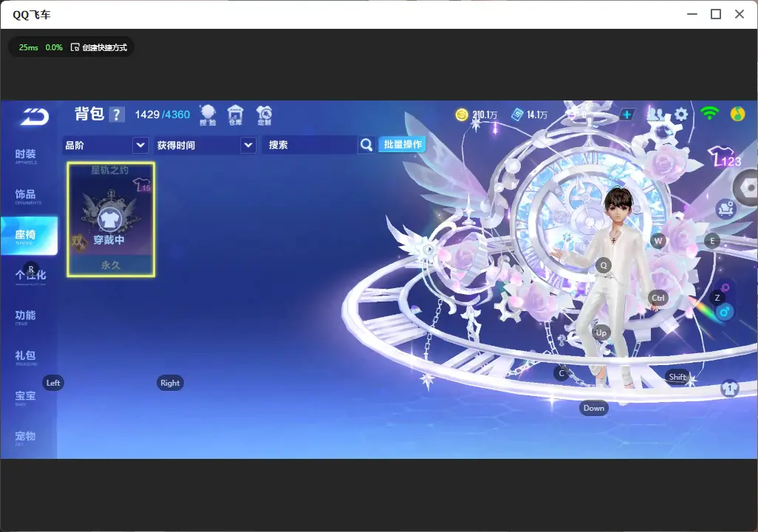The image size is (758, 532).
Task: Toggle the sofa seat settings icon
Action: [x=725, y=209]
